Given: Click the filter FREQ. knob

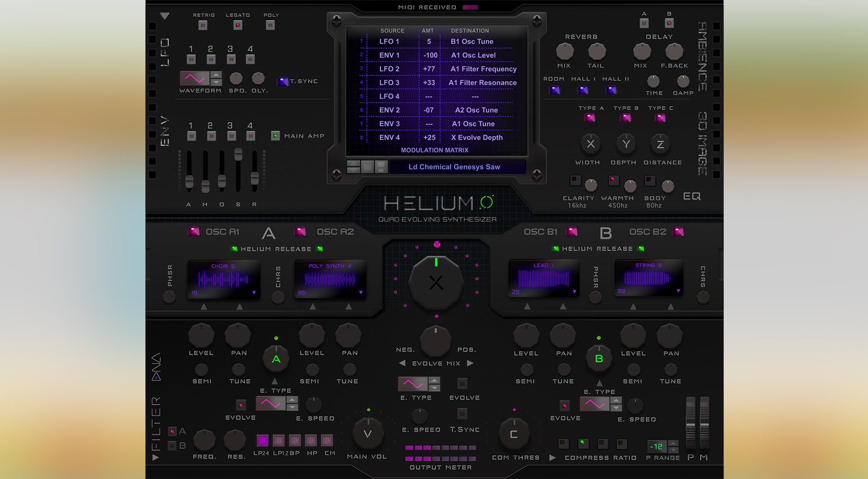Looking at the screenshot, I should pyautogui.click(x=204, y=440).
